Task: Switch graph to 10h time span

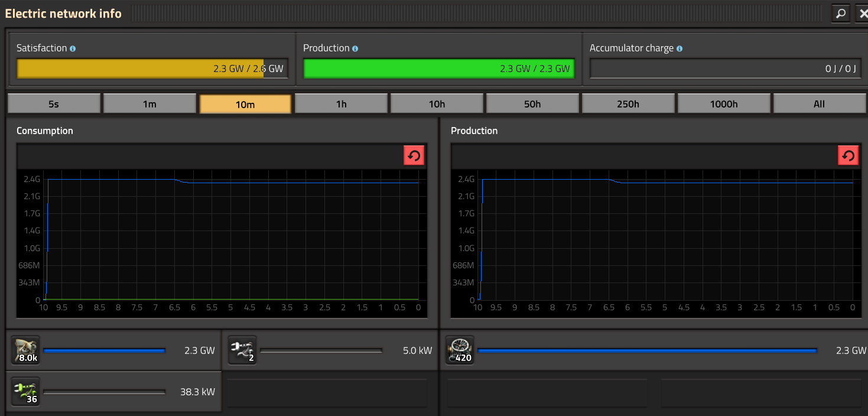Action: point(437,104)
